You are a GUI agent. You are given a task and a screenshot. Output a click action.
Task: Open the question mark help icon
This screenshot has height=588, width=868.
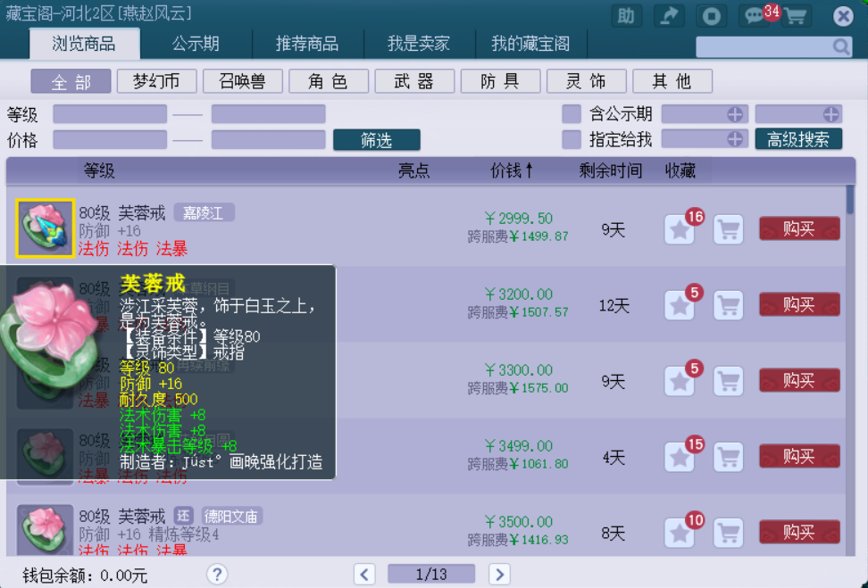click(217, 575)
